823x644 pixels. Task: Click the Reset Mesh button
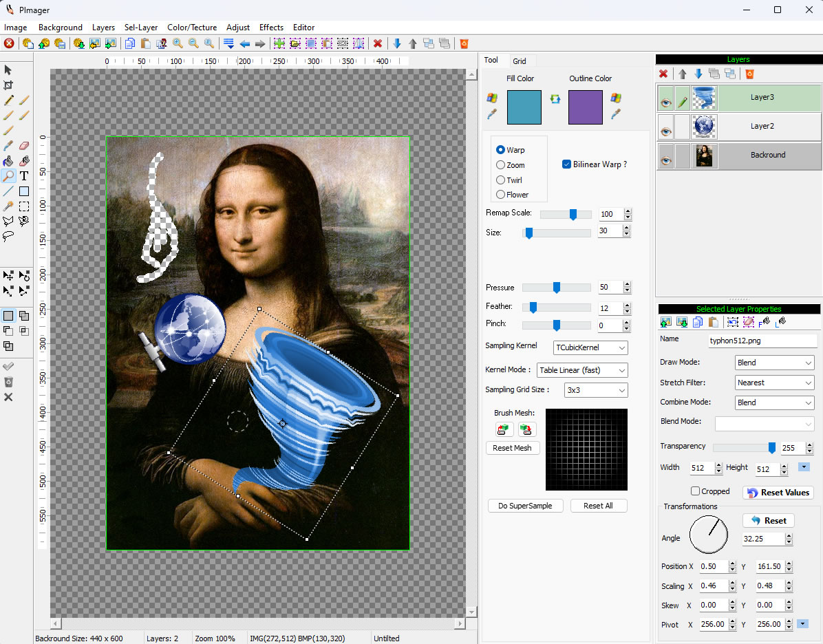512,448
